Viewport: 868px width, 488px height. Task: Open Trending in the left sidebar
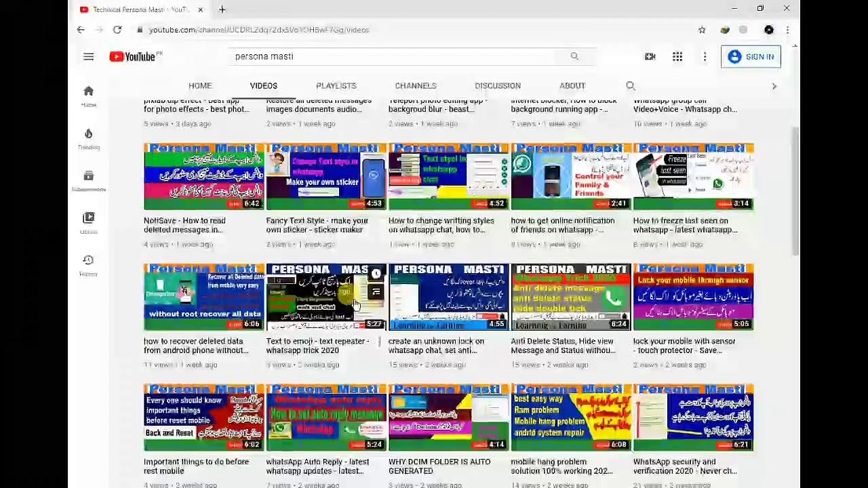click(89, 139)
